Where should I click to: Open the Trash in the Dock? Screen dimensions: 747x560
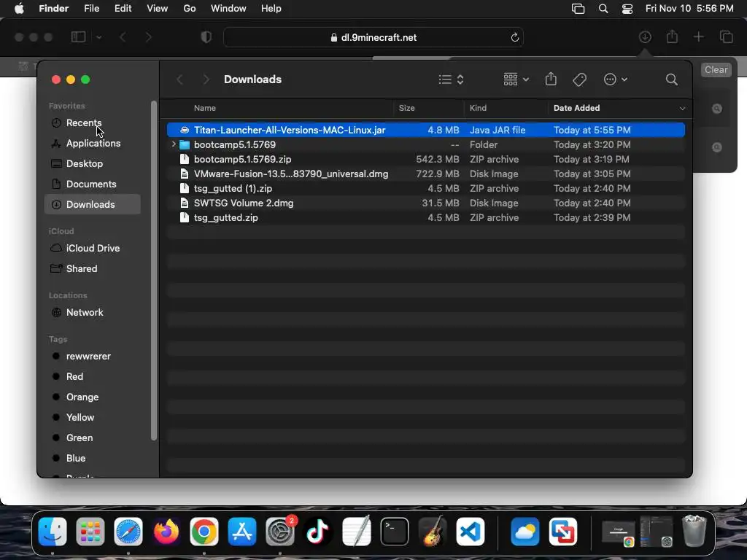tap(694, 532)
